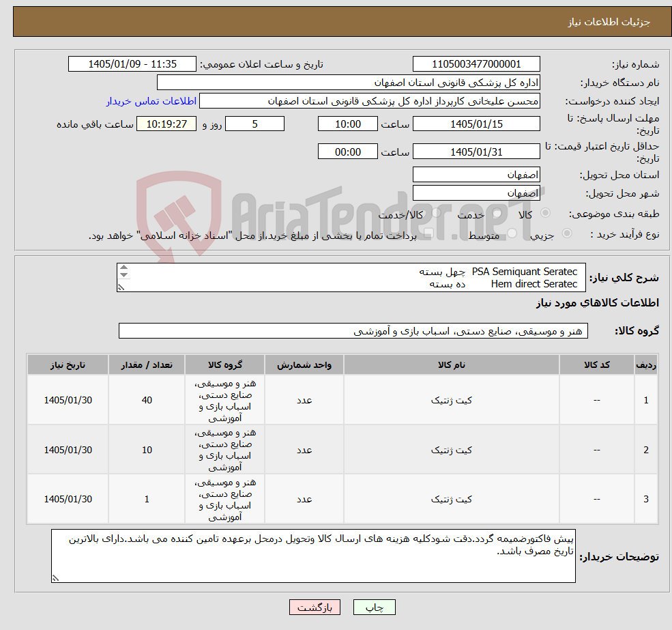This screenshot has width=672, height=630.
Task: Click the کد کالا column header
Action: pyautogui.click(x=596, y=364)
